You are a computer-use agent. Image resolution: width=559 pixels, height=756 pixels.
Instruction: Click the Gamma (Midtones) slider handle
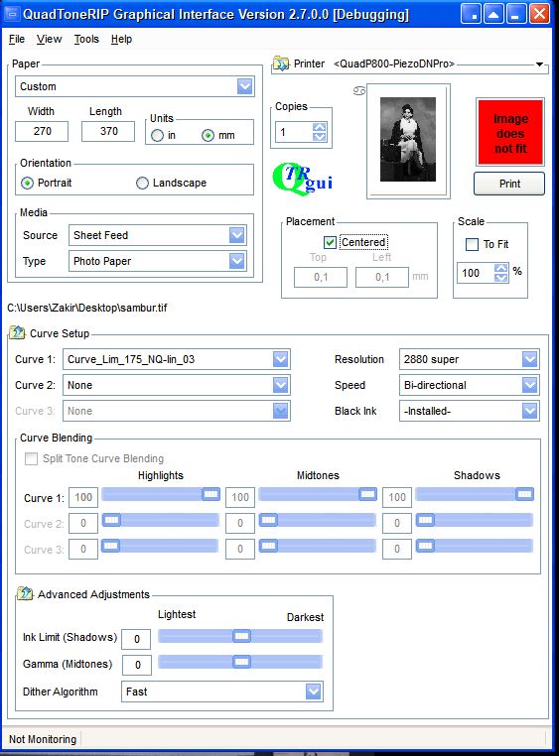coord(241,662)
